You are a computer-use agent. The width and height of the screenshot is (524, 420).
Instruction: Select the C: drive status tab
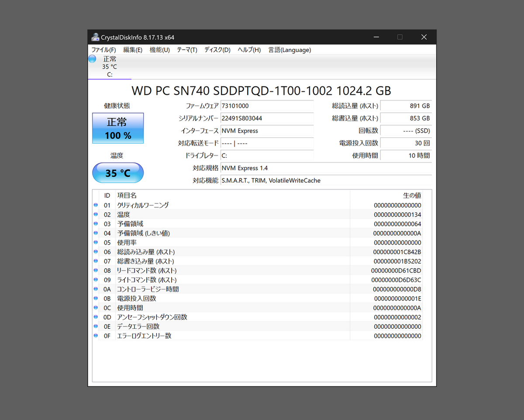pos(109,67)
